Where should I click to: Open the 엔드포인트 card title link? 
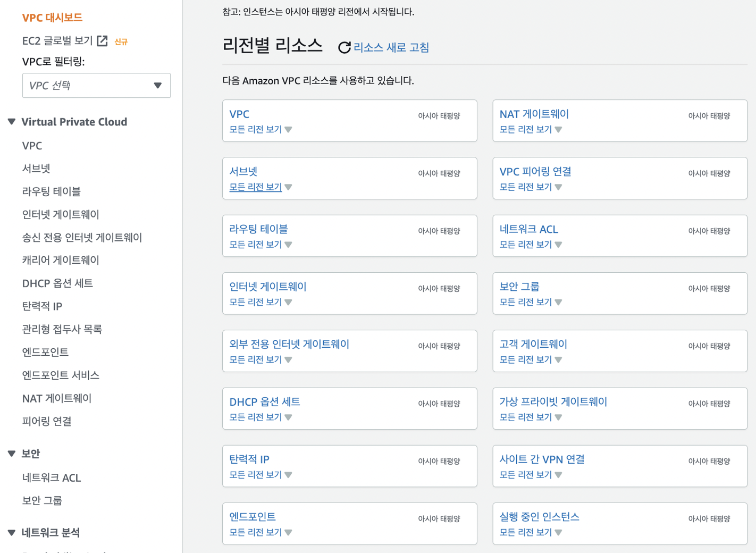tap(253, 517)
